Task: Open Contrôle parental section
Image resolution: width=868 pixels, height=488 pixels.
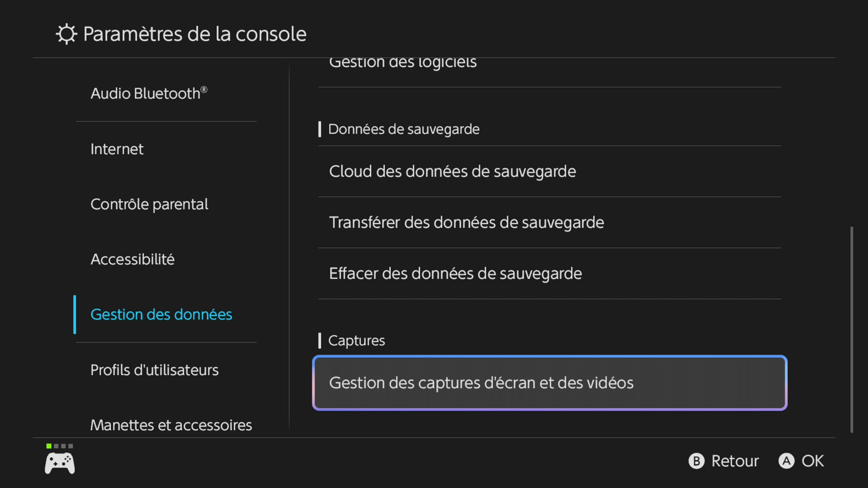Action: click(149, 204)
